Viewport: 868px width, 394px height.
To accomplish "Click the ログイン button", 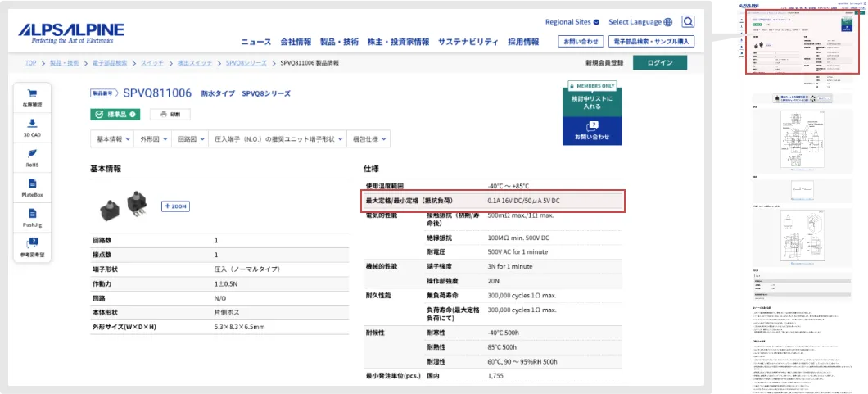I will [660, 62].
